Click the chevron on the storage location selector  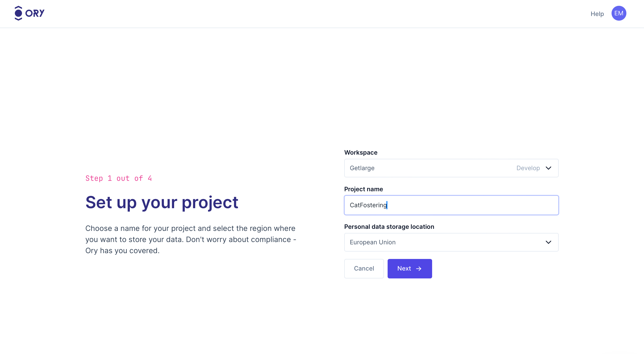tap(548, 242)
